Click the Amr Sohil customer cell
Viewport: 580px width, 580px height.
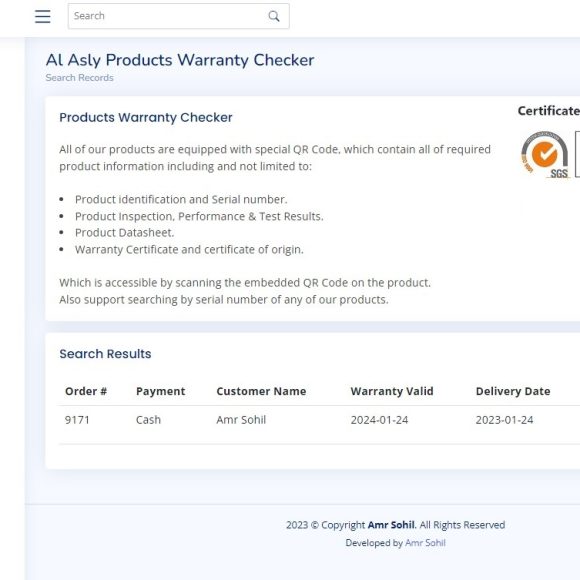tap(241, 420)
